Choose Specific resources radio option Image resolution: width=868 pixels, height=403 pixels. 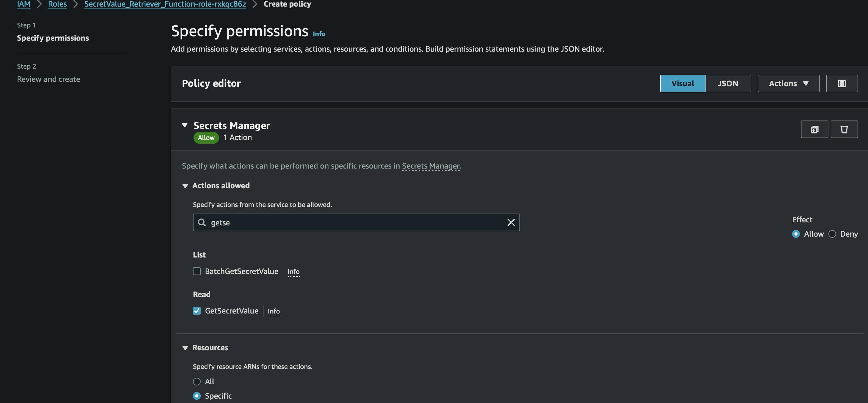pyautogui.click(x=197, y=396)
